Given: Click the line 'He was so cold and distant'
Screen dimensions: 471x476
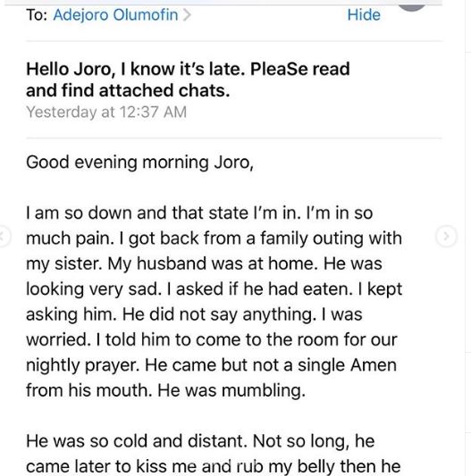Looking at the screenshot, I should pyautogui.click(x=200, y=441).
